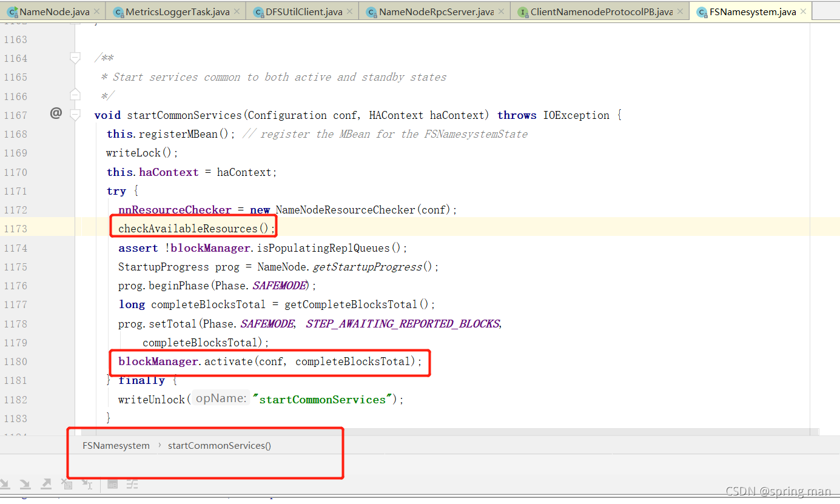Image resolution: width=840 pixels, height=504 pixels.
Task: Click the Run to Cursor debugger icon
Action: click(x=87, y=484)
